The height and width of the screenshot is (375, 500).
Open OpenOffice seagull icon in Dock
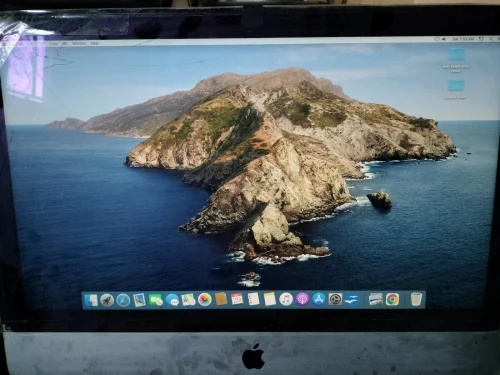pyautogui.click(x=351, y=299)
